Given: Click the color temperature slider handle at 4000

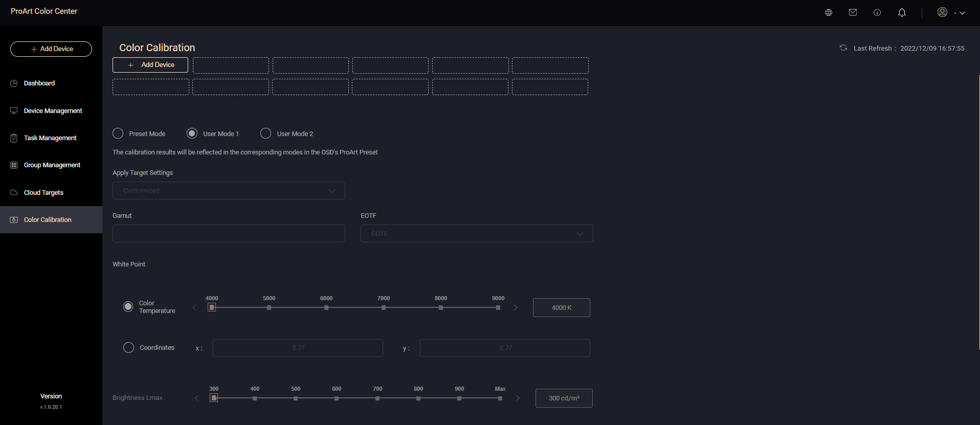Looking at the screenshot, I should (x=212, y=307).
